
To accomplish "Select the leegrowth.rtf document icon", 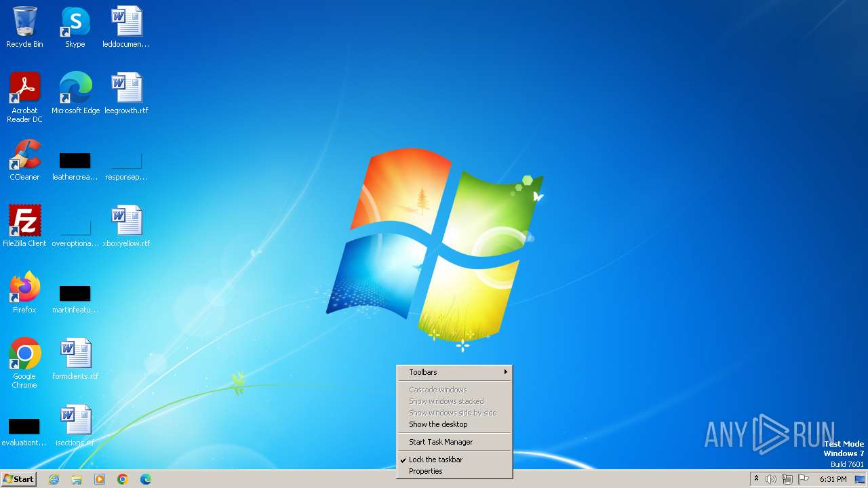I will (x=126, y=94).
